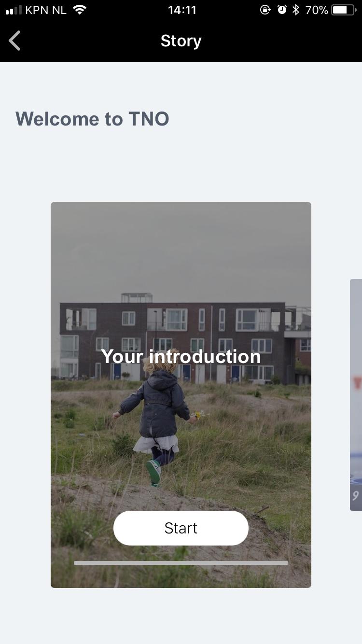Tap the KPN NL carrier label
Image resolution: width=362 pixels, height=644 pixels.
[46, 10]
